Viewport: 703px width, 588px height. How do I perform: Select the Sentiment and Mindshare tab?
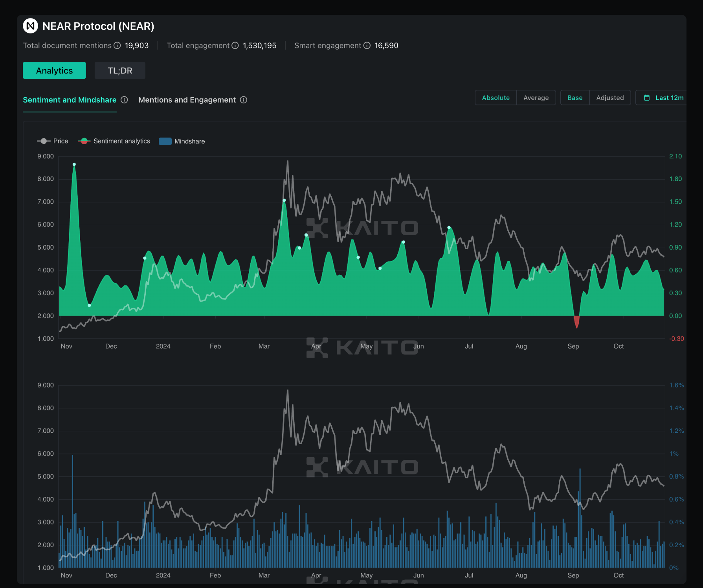coord(70,100)
